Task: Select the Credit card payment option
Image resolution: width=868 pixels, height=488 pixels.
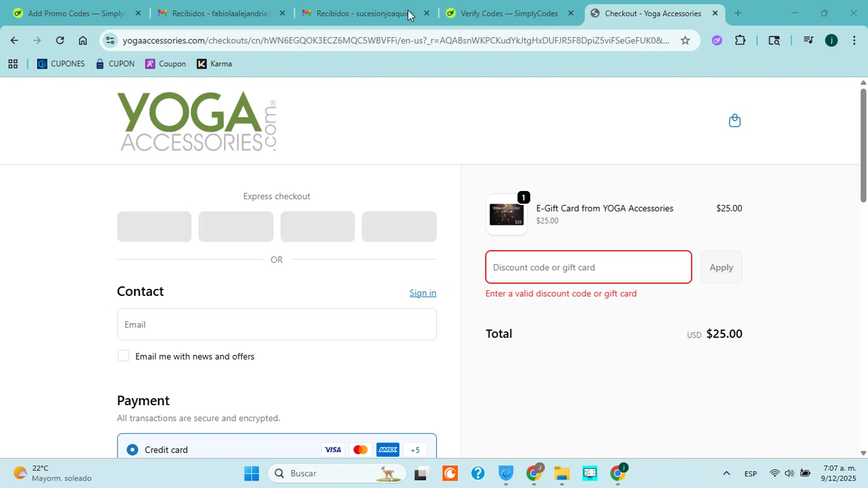Action: tap(133, 450)
